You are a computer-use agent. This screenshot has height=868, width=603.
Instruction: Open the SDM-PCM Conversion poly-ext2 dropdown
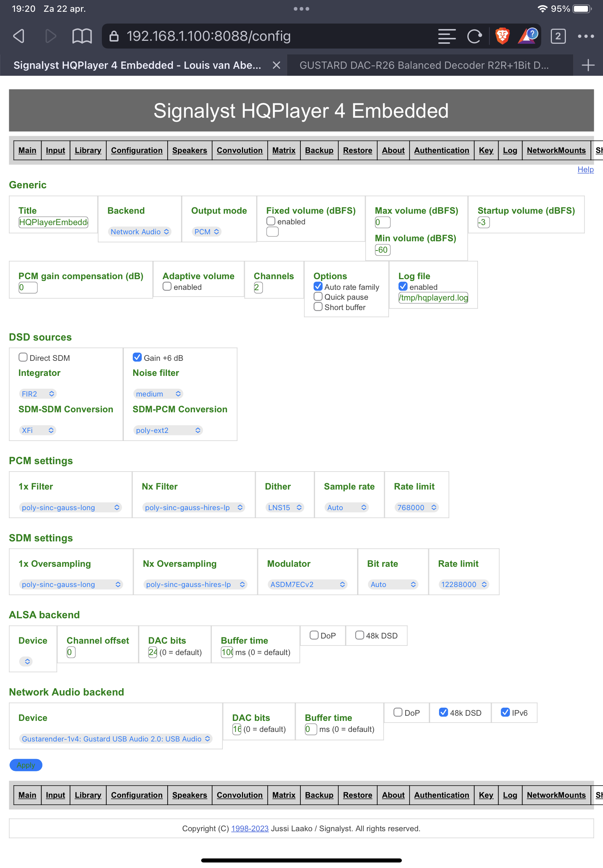(x=168, y=430)
